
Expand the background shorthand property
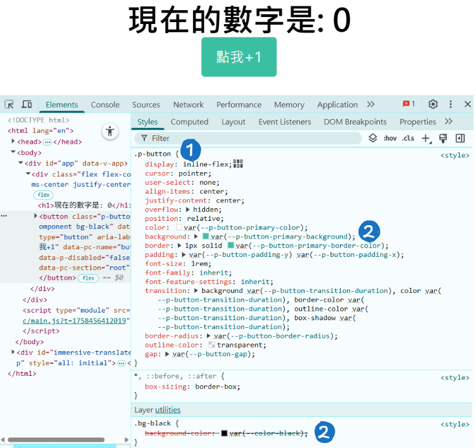click(x=196, y=237)
